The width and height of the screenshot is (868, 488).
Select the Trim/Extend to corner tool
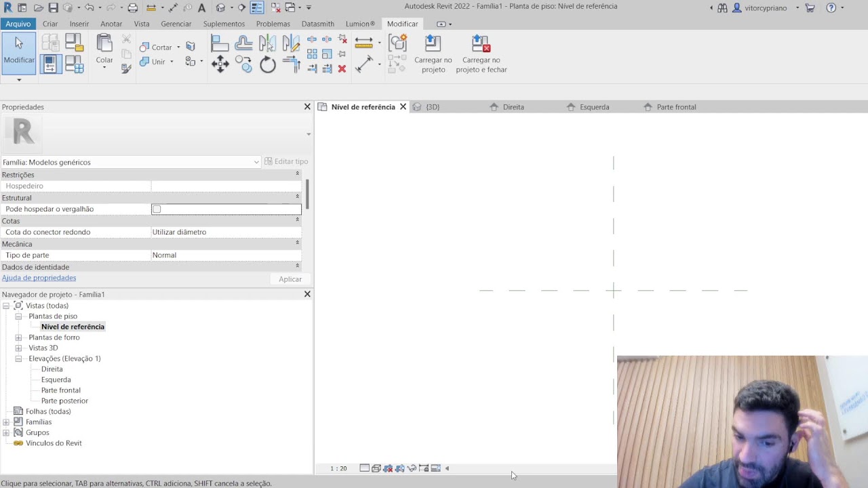(291, 64)
